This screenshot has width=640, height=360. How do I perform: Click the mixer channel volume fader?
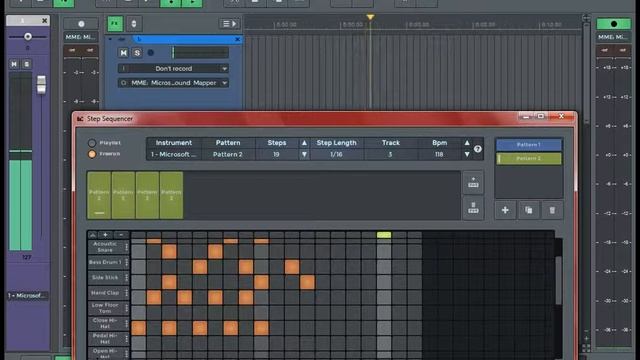(41, 84)
